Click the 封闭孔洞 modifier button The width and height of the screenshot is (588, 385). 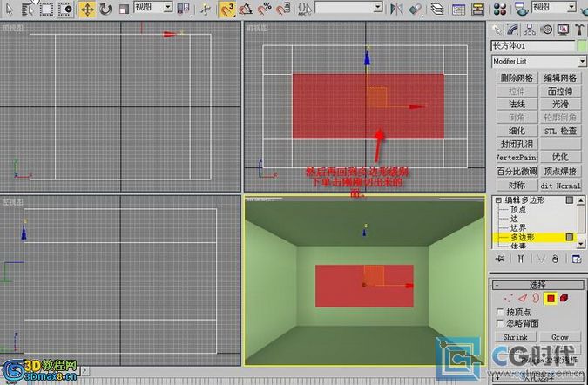click(x=517, y=144)
